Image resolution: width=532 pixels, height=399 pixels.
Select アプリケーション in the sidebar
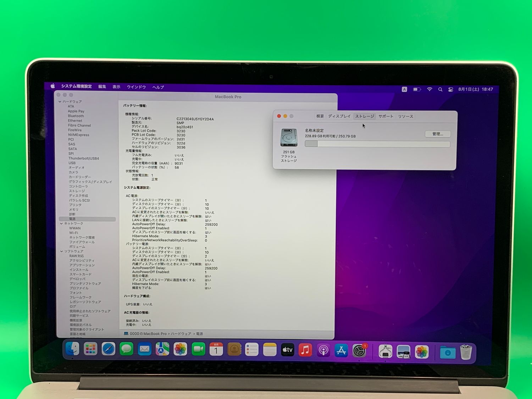[x=82, y=265]
